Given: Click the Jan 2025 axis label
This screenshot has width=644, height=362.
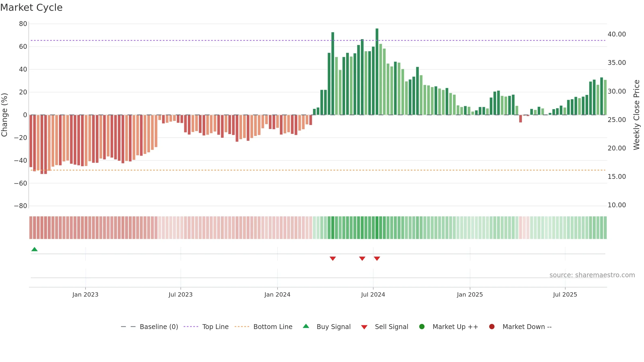Looking at the screenshot, I should (x=470, y=295).
